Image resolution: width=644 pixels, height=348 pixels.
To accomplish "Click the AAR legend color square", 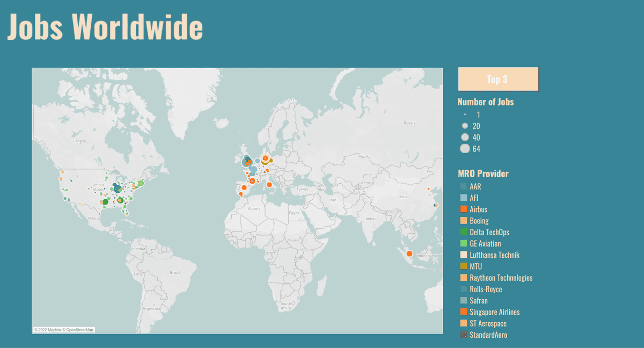I will click(x=464, y=186).
